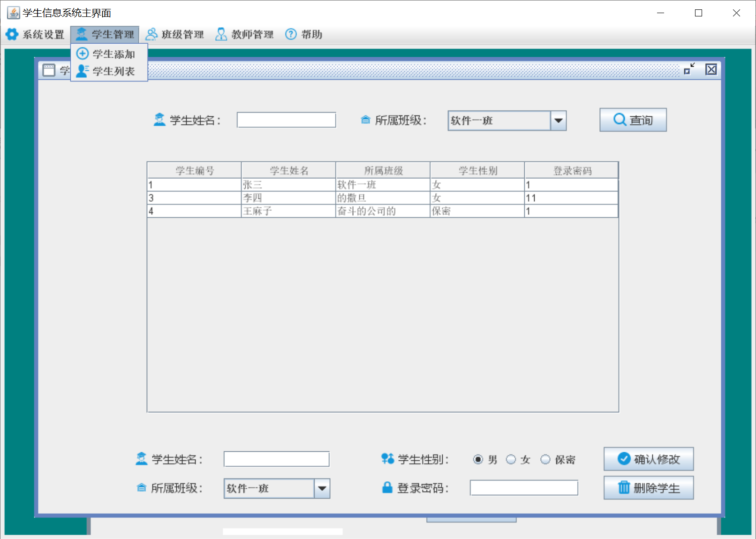Click the class icon beside the upper 所属班级 label

366,120
